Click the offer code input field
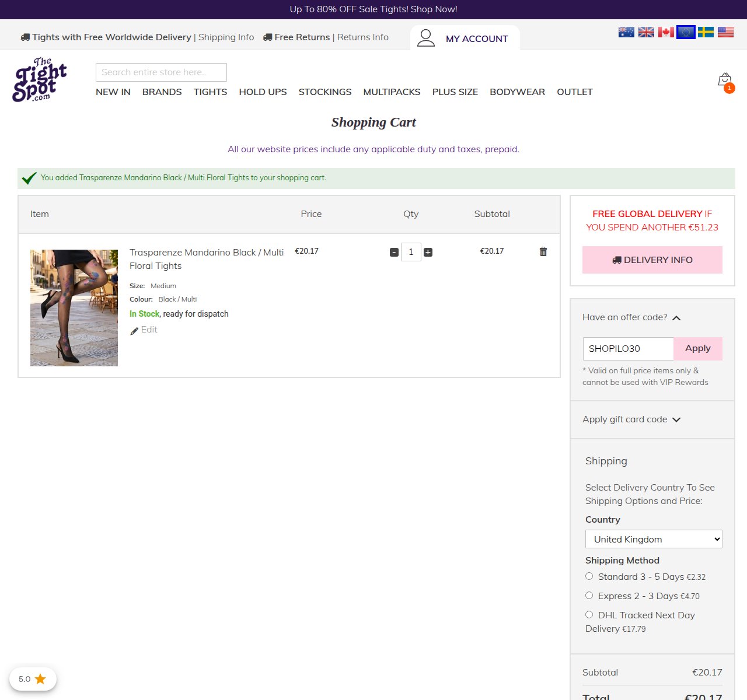This screenshot has width=747, height=700. (629, 349)
